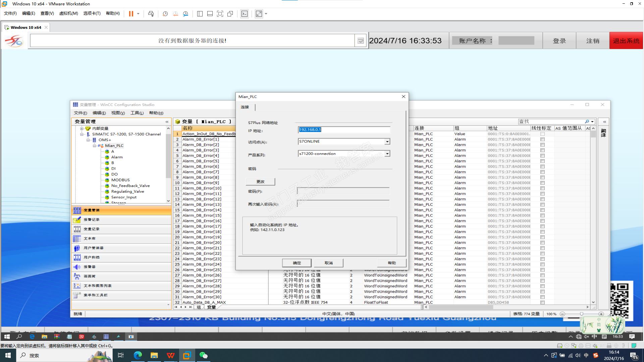Toggle linear scaling checkbox for Alarm_DB_Error[1]
Viewport: 644px width, 362px height.
tap(542, 139)
